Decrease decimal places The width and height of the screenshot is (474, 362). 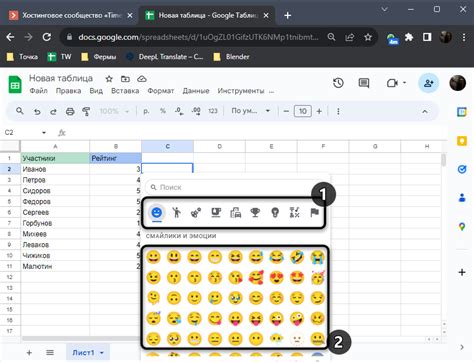[x=179, y=111]
